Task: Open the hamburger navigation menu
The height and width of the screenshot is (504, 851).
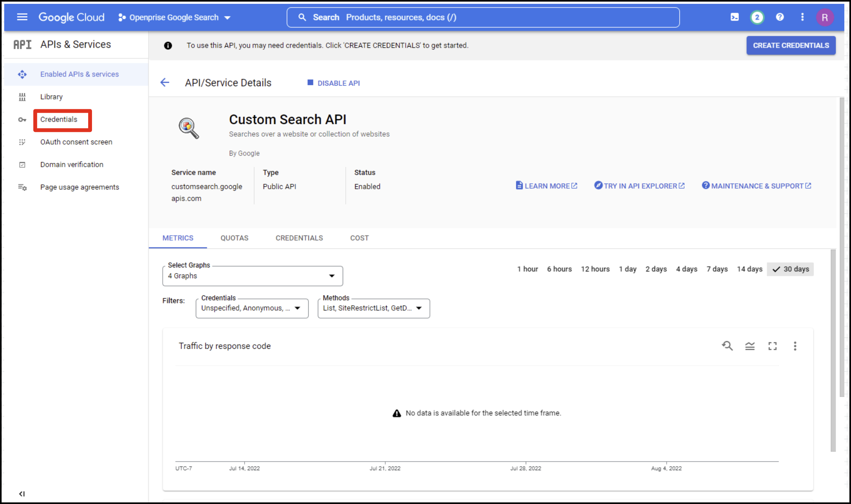Action: point(22,17)
